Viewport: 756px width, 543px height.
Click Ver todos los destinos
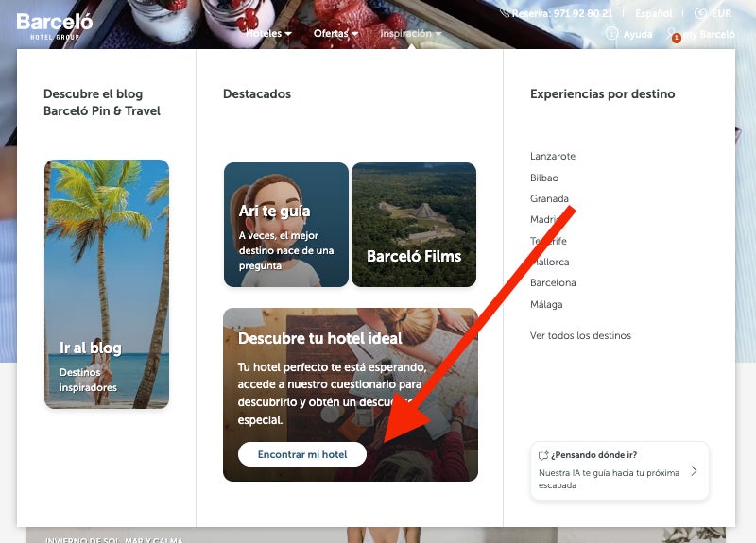click(x=580, y=335)
